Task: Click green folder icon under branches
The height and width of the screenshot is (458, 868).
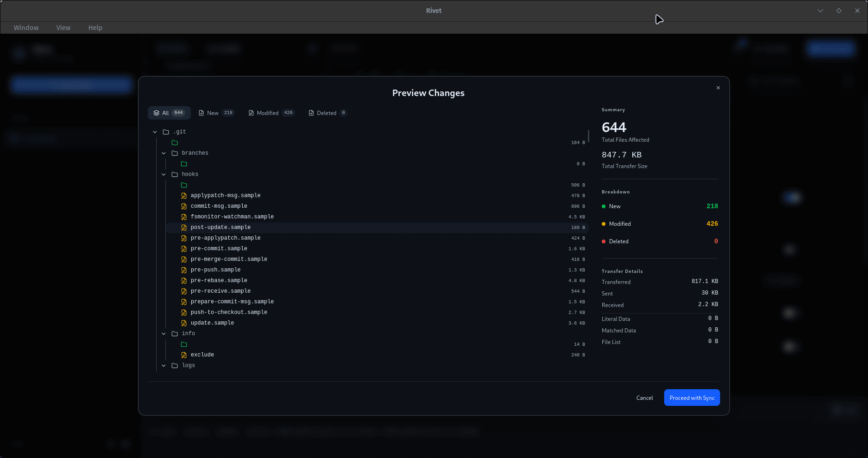Action: [184, 164]
